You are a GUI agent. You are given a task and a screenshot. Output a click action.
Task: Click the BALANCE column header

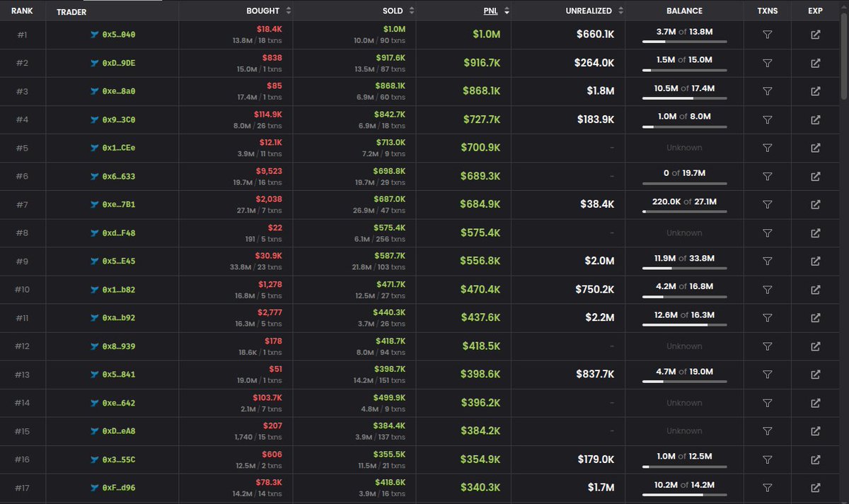click(x=684, y=11)
